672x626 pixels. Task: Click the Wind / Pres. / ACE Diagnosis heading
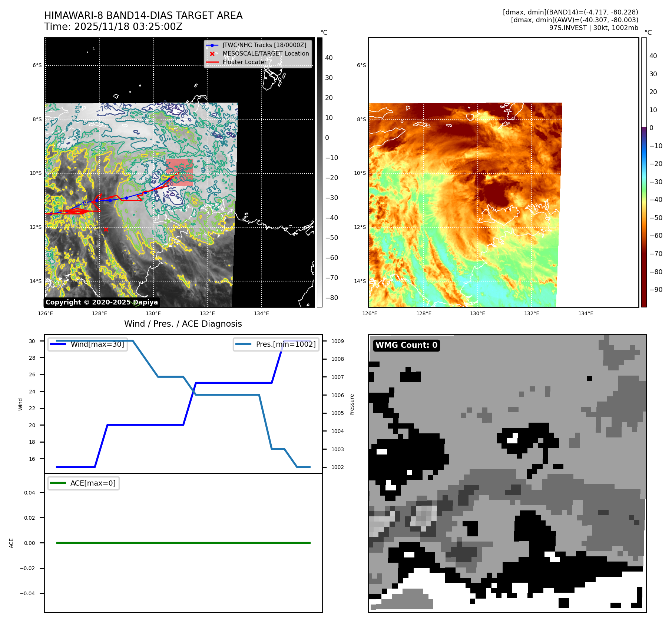pos(183,324)
